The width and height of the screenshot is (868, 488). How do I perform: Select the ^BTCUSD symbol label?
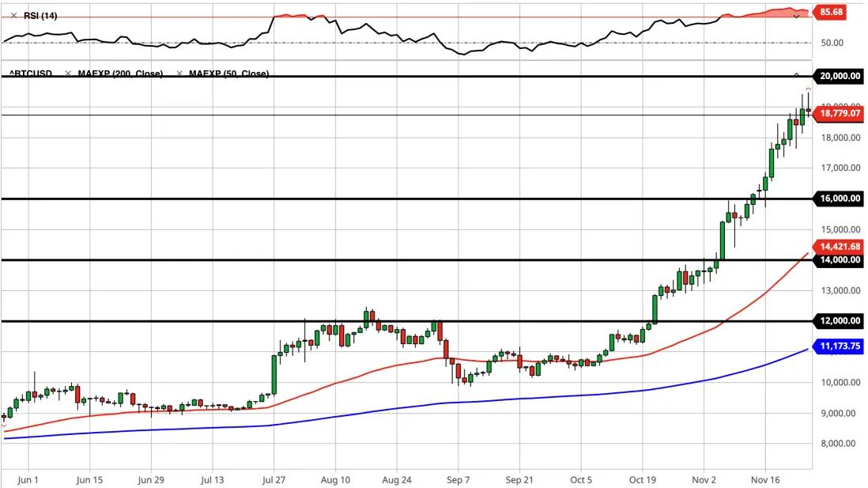tap(31, 73)
